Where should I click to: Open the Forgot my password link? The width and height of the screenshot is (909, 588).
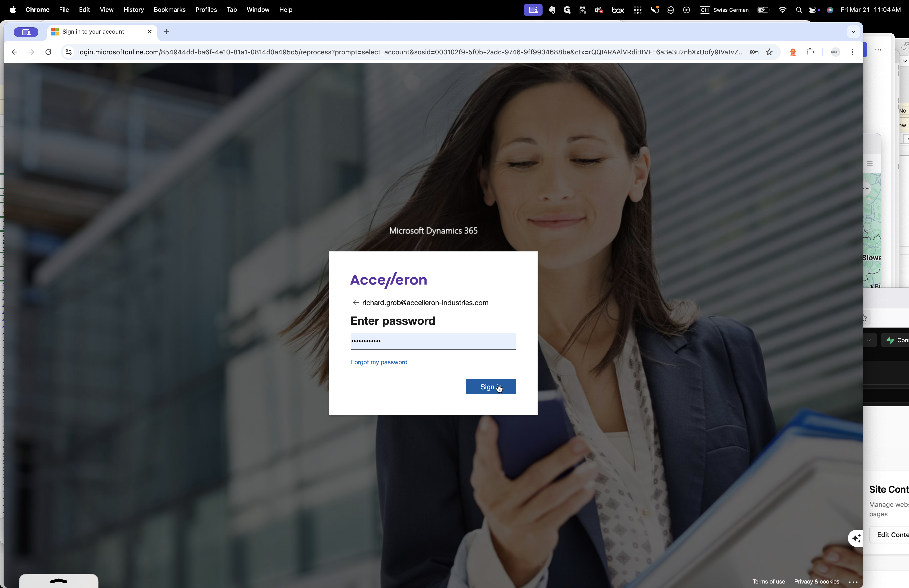(x=379, y=362)
